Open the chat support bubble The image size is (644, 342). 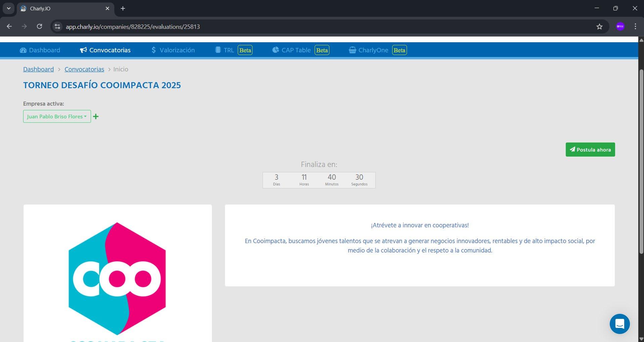click(x=619, y=324)
